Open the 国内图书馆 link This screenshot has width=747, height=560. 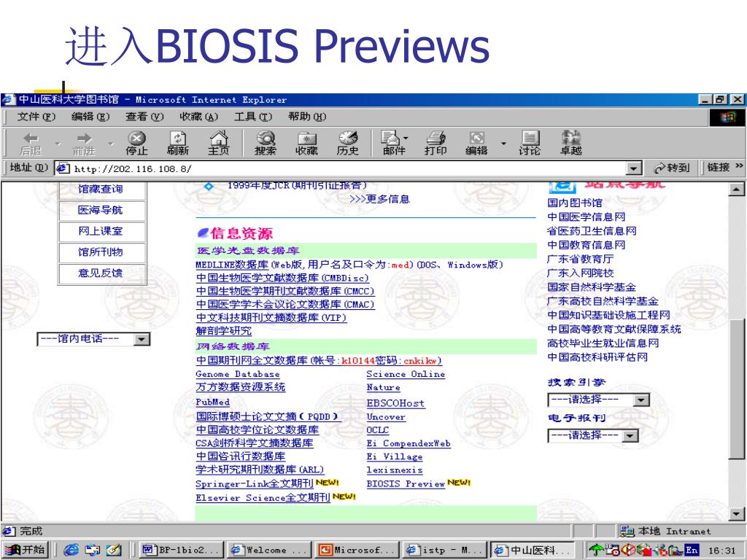575,203
